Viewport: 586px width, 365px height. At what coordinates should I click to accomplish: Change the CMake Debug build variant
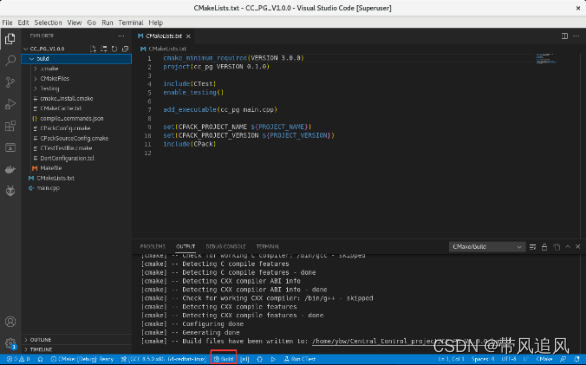click(x=82, y=359)
